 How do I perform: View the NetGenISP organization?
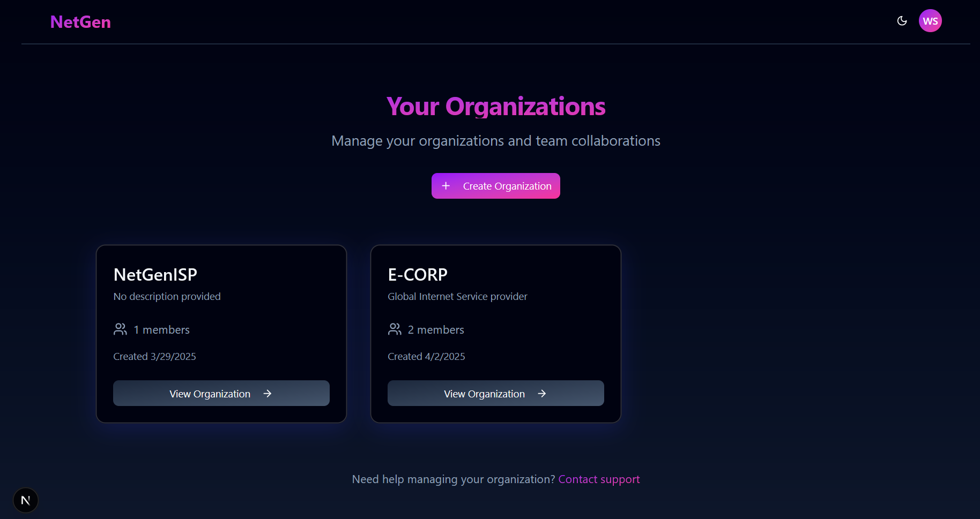click(221, 393)
